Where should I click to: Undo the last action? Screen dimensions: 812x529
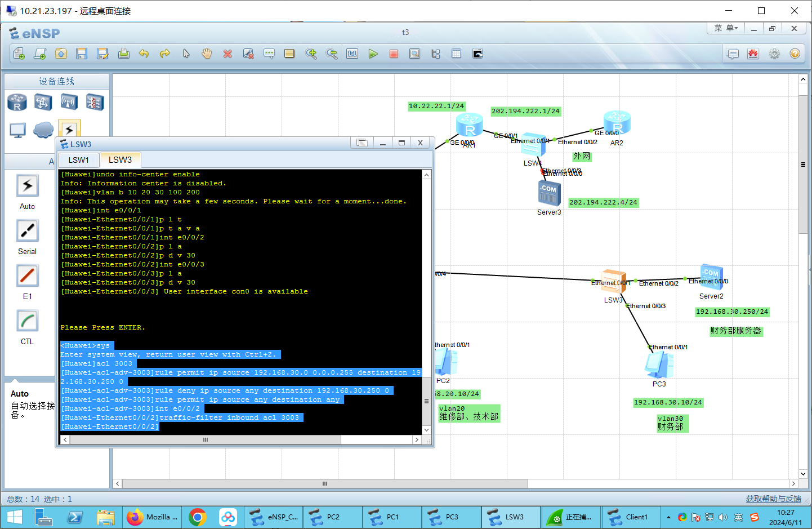pos(144,54)
